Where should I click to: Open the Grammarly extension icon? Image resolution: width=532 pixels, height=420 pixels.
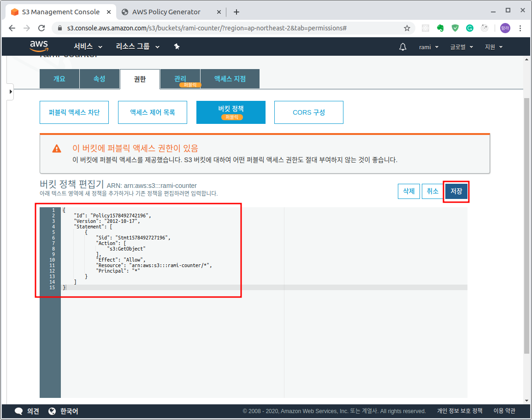pos(470,28)
